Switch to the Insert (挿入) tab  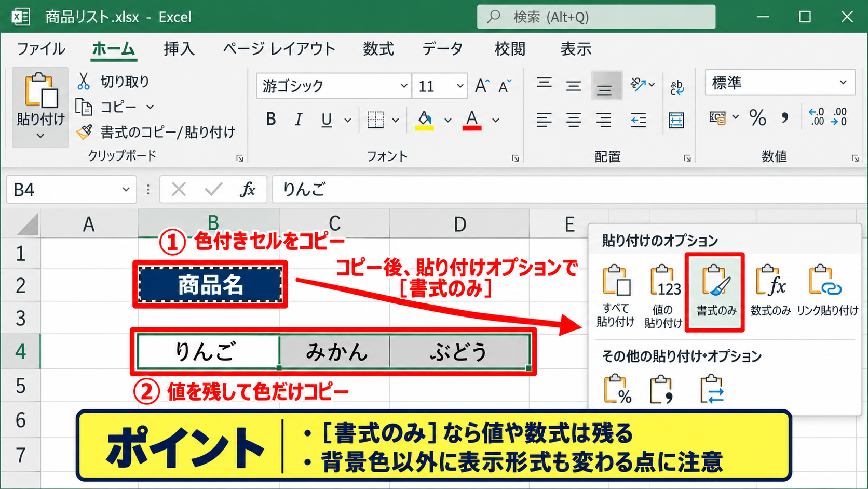pos(179,49)
